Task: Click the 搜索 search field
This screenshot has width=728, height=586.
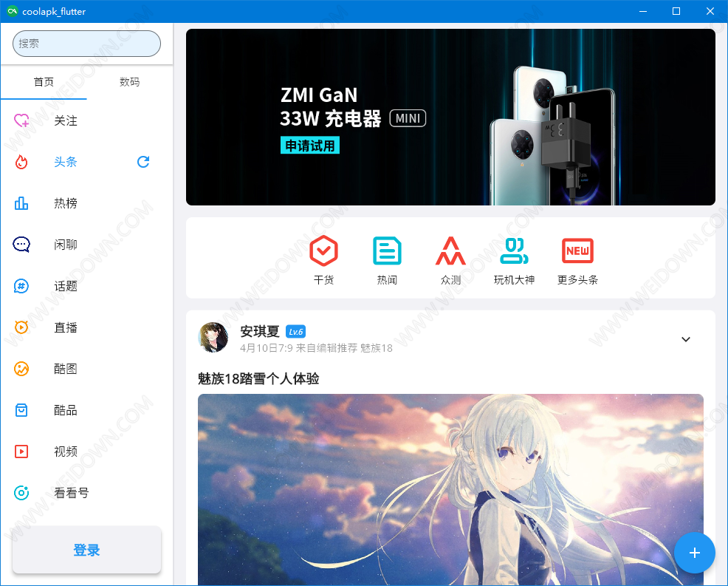Action: click(86, 44)
